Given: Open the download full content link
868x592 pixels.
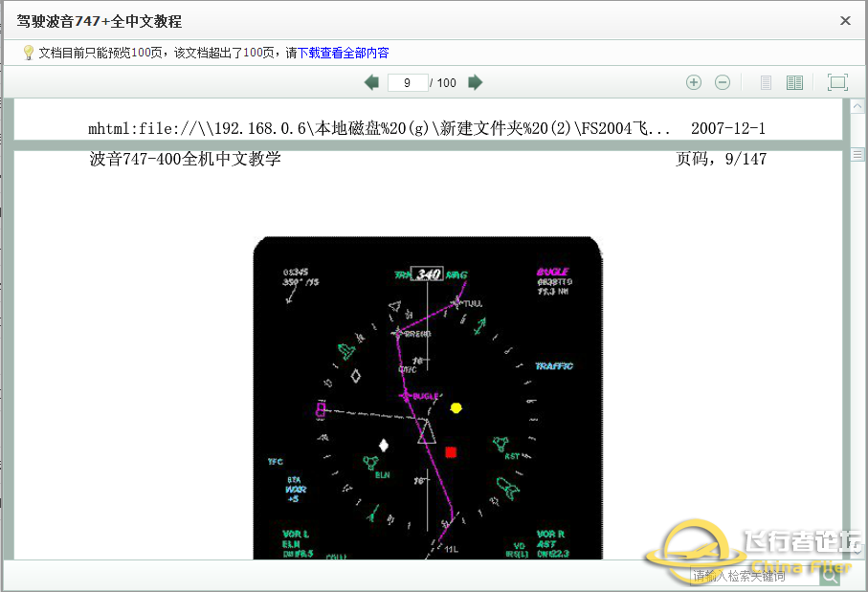Looking at the screenshot, I should pyautogui.click(x=344, y=54).
